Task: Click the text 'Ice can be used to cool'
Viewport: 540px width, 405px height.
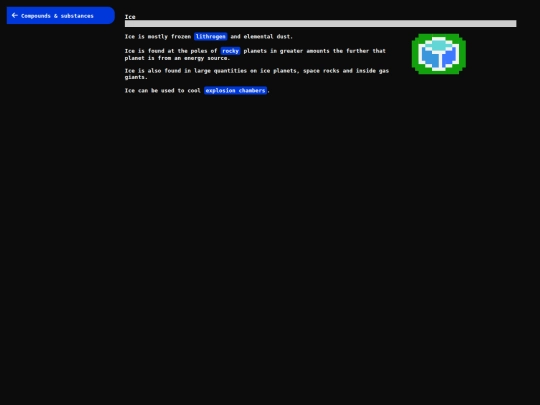Action: point(163,91)
